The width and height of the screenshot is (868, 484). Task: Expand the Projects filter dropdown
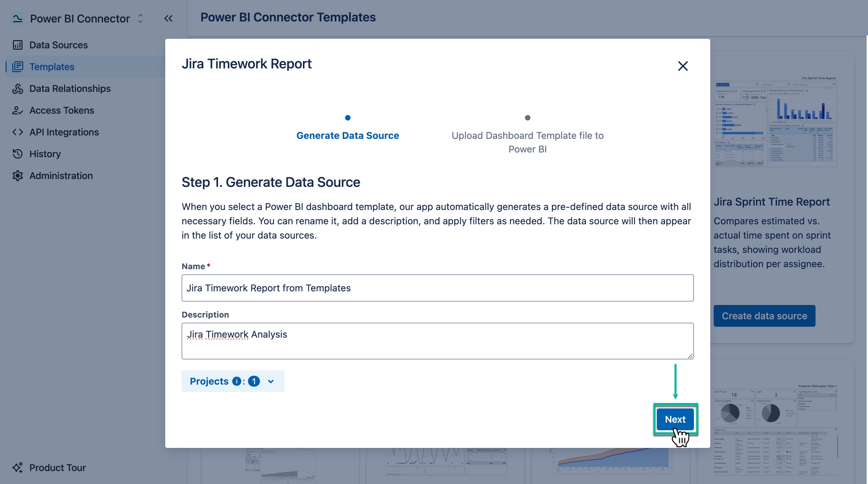tap(270, 381)
